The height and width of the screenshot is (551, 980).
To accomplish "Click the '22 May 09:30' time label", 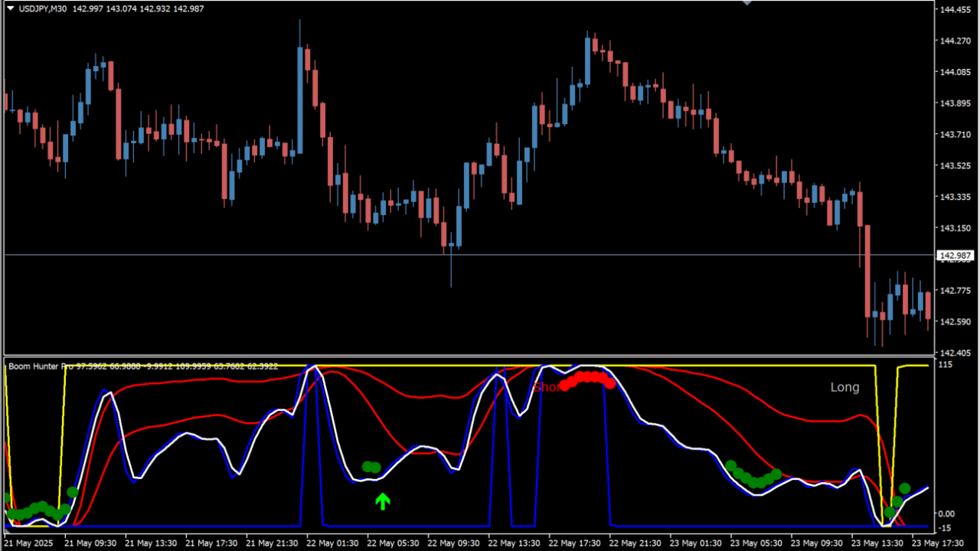I will [x=453, y=543].
